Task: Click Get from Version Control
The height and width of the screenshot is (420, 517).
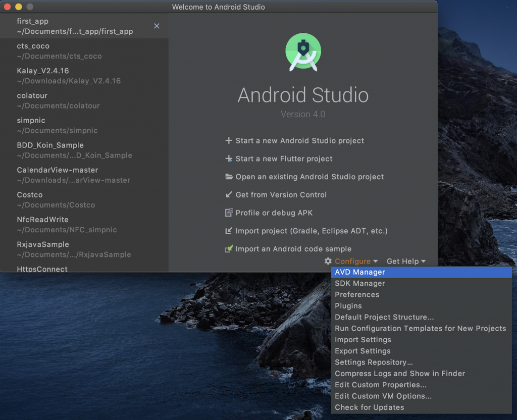Action: tap(281, 194)
